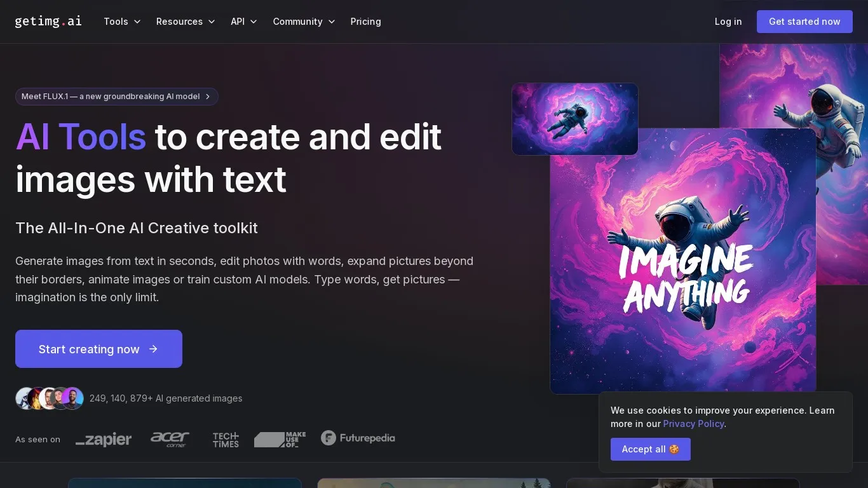Viewport: 868px width, 488px height.
Task: Expand the Tools dropdown menu
Action: [122, 22]
